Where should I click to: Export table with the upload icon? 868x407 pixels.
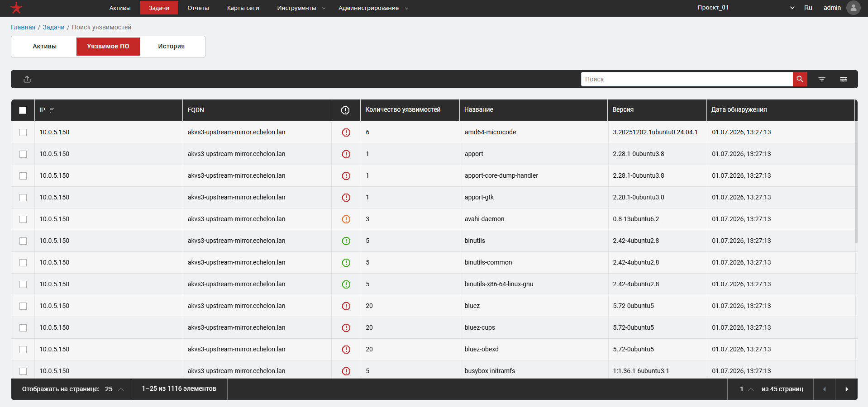pos(27,79)
